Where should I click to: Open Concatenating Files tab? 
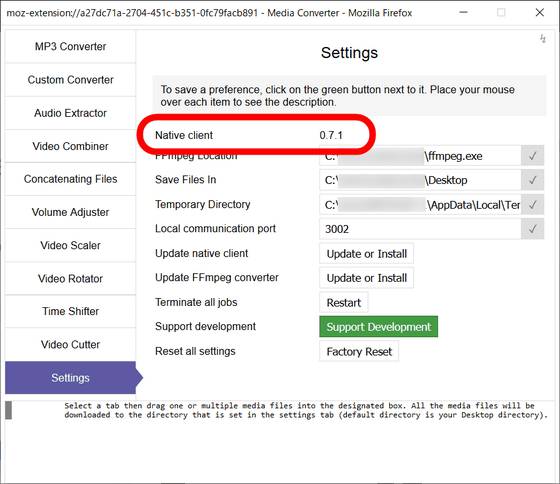70,179
